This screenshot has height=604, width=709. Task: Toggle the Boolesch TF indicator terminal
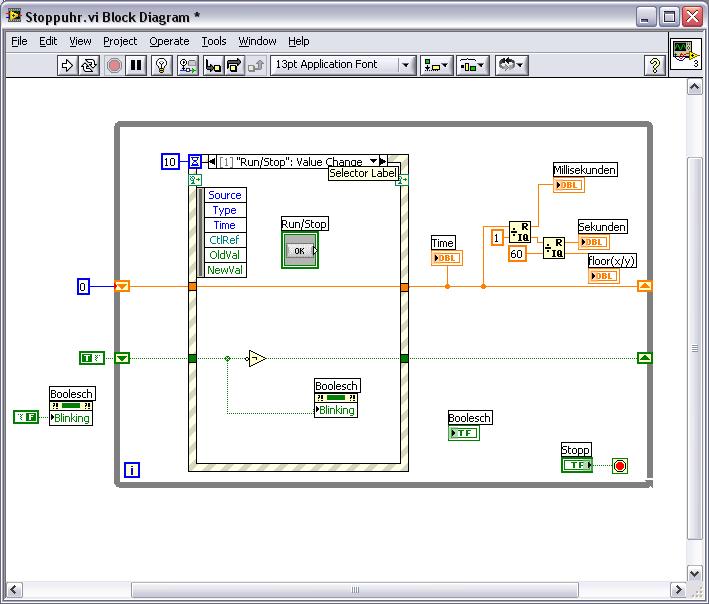click(463, 433)
